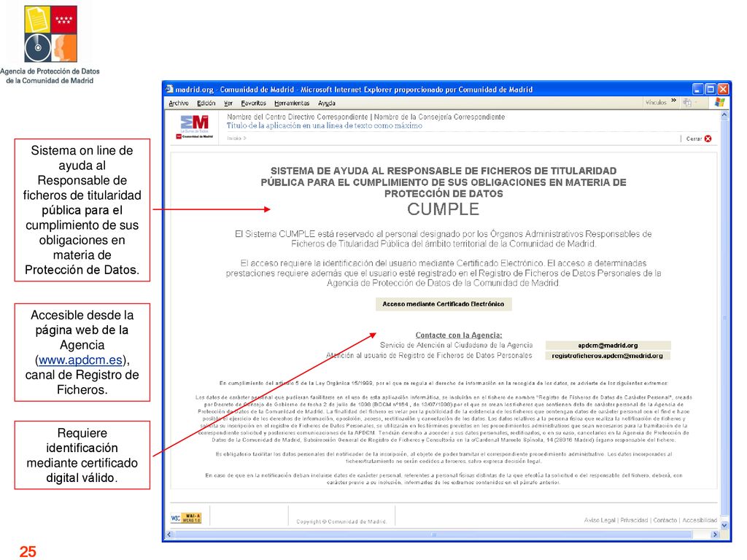Maximize the Internet Explorer window
The width and height of the screenshot is (747, 560).
click(x=711, y=89)
